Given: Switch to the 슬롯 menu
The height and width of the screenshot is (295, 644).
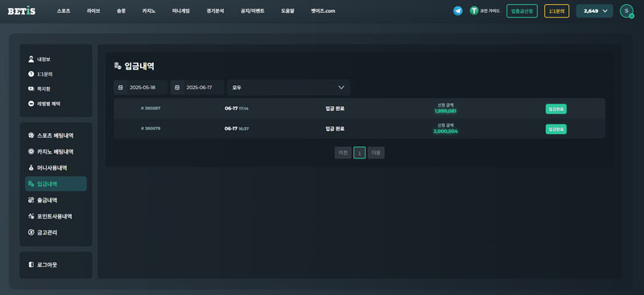Looking at the screenshot, I should pos(122,11).
